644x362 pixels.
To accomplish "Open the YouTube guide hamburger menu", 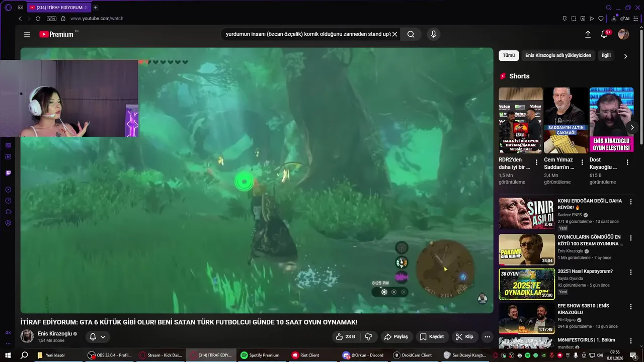I will point(27,34).
